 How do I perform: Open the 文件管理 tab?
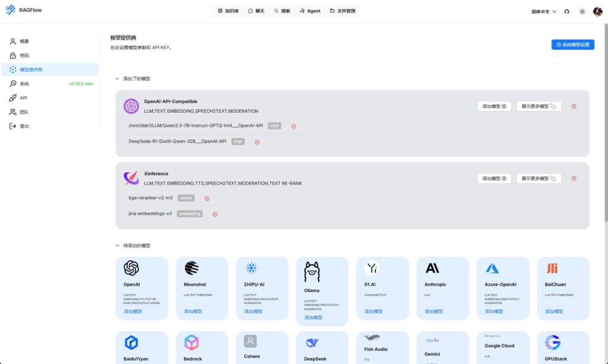343,11
